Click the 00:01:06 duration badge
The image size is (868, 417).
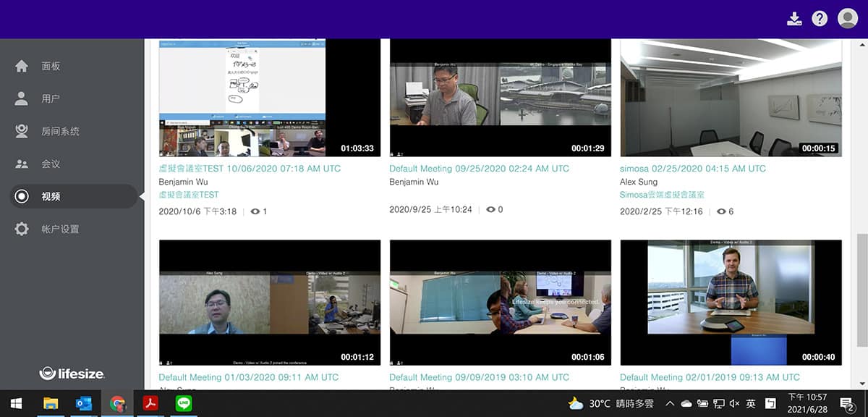(x=588, y=357)
